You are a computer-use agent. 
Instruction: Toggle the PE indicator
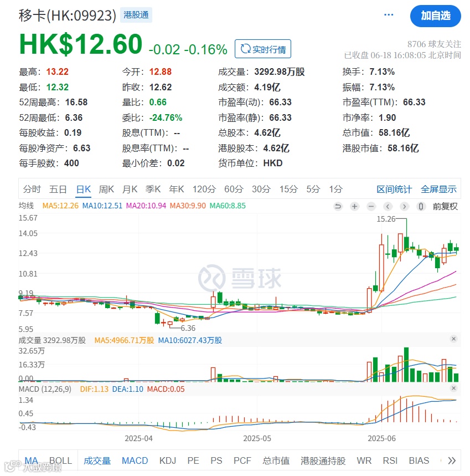pyautogui.click(x=193, y=461)
